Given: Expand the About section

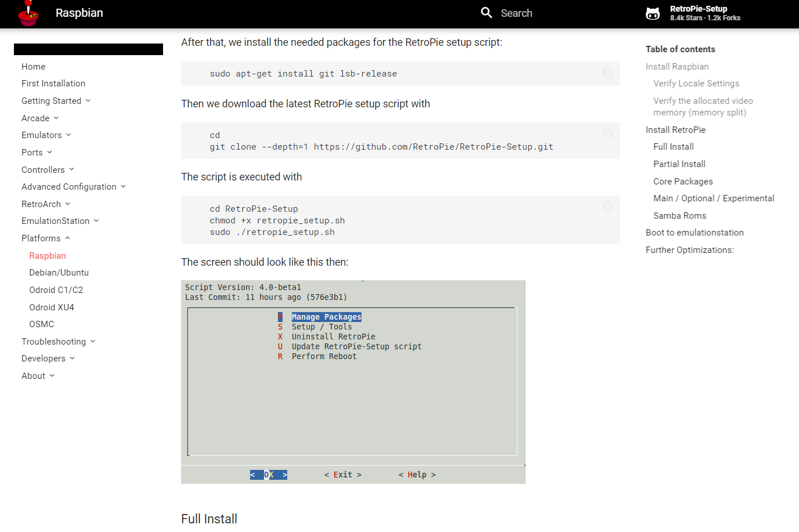Looking at the screenshot, I should pos(38,376).
